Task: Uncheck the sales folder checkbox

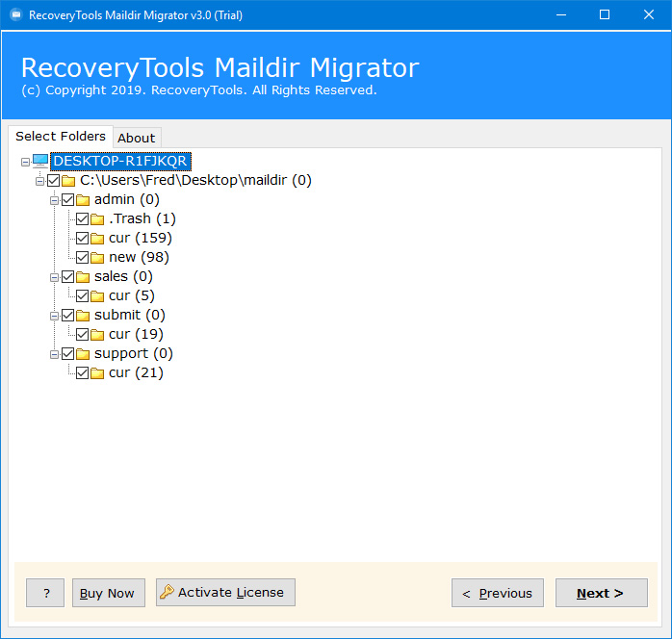Action: tap(68, 276)
